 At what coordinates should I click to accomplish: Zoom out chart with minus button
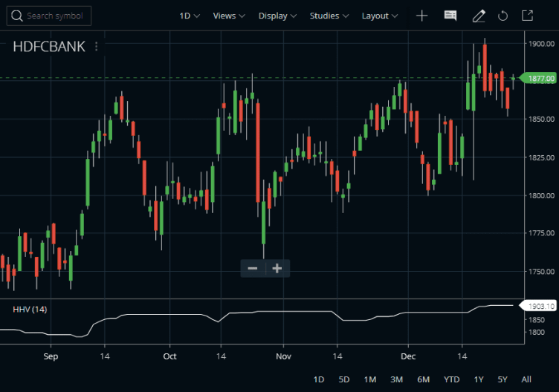point(253,268)
